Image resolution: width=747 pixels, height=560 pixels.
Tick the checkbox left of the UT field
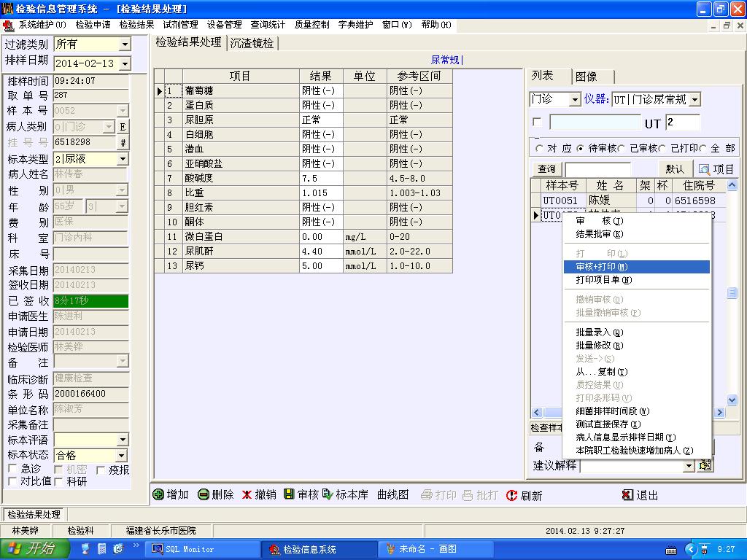(538, 122)
